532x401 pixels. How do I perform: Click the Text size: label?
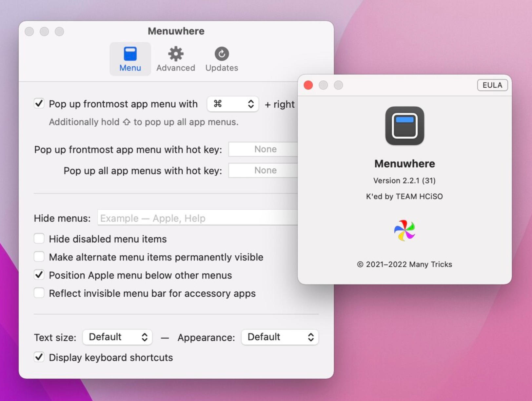[55, 337]
